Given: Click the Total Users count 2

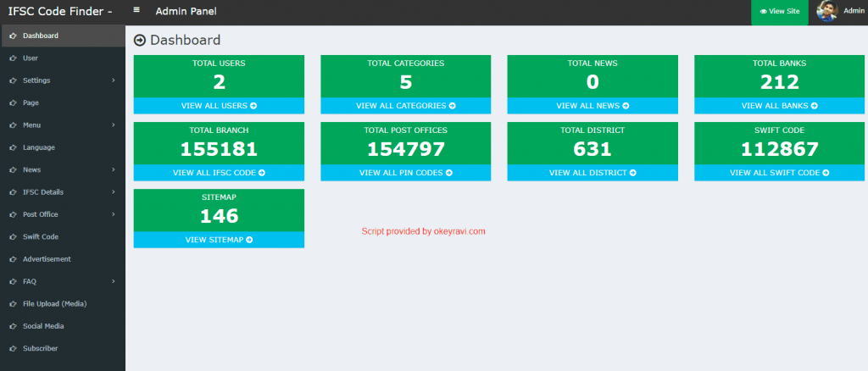Looking at the screenshot, I should 220,82.
